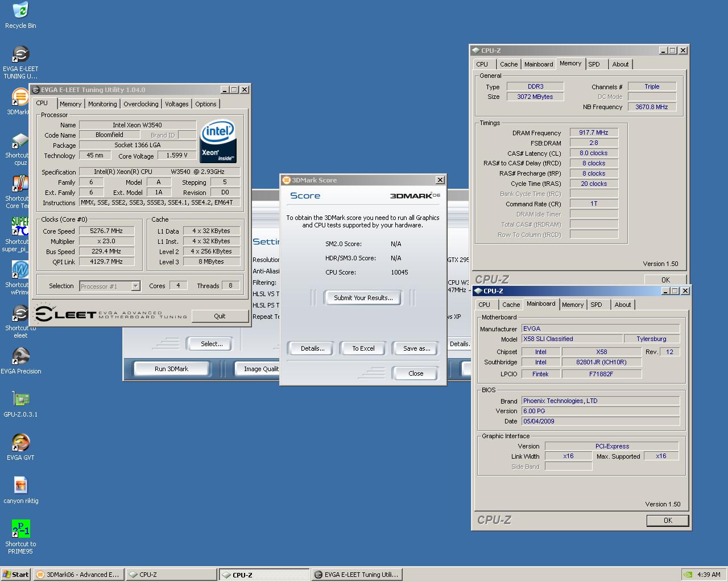Click Core Speed value 5276.7 MHz
The image size is (728, 582).
107,231
